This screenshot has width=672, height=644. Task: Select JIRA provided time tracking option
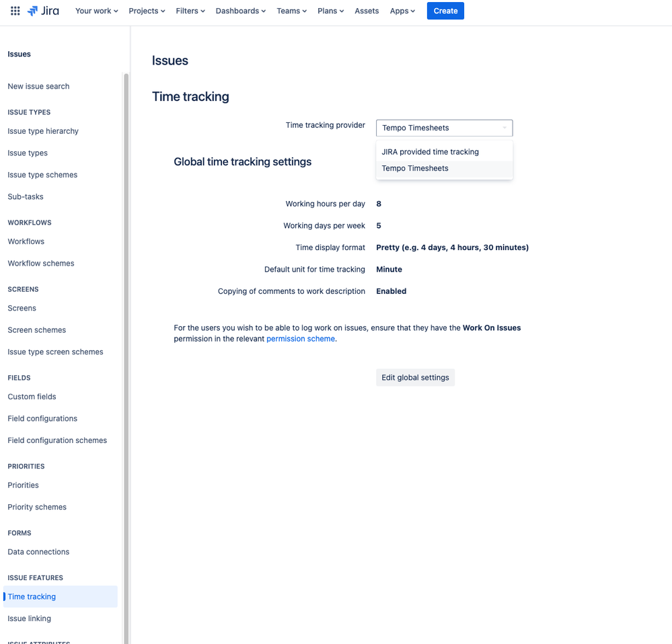[x=444, y=152]
